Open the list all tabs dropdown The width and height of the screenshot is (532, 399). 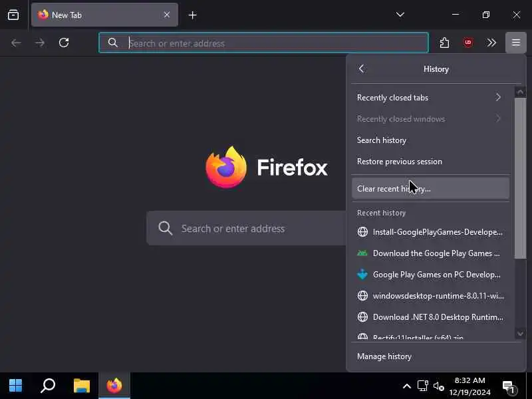400,15
